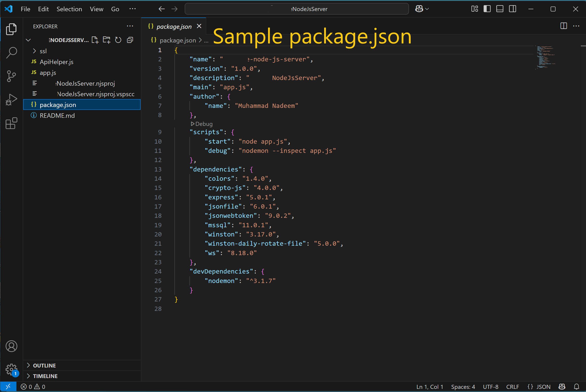Open the View menu

pyautogui.click(x=97, y=9)
